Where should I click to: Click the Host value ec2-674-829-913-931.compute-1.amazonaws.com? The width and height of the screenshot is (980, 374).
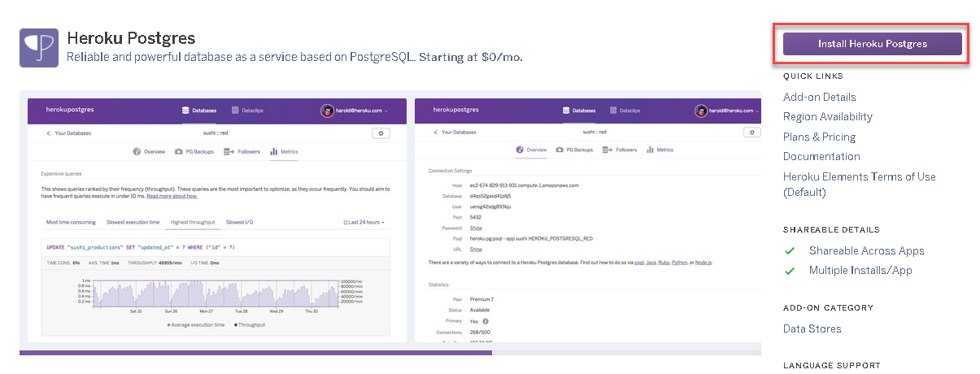524,185
